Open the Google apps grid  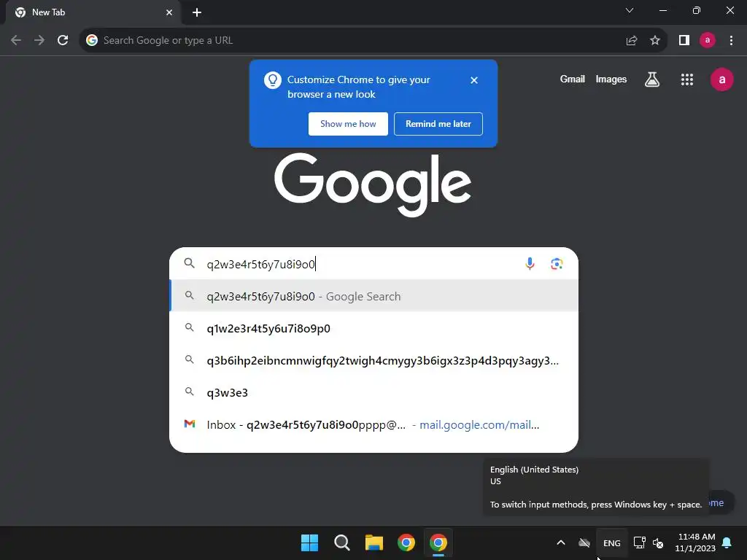point(687,79)
